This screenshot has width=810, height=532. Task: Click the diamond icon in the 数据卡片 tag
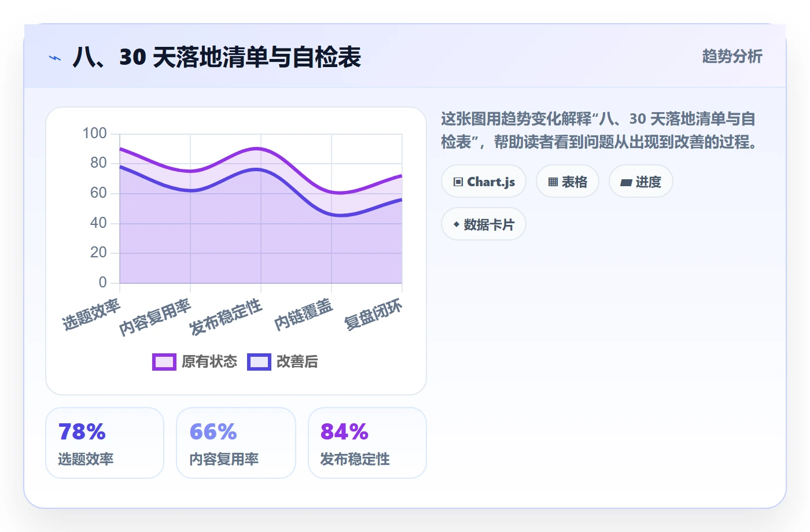456,224
